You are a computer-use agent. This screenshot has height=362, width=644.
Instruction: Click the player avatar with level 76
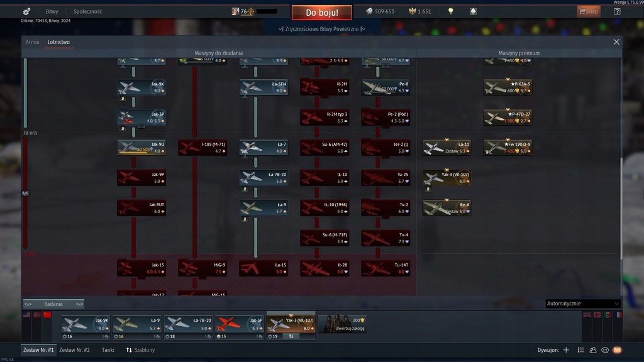235,11
